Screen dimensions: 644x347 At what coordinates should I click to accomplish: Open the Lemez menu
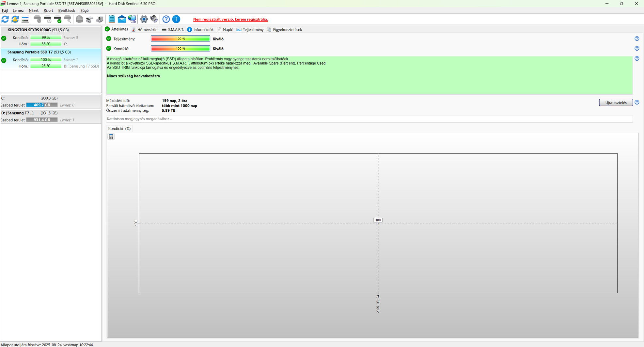(18, 10)
